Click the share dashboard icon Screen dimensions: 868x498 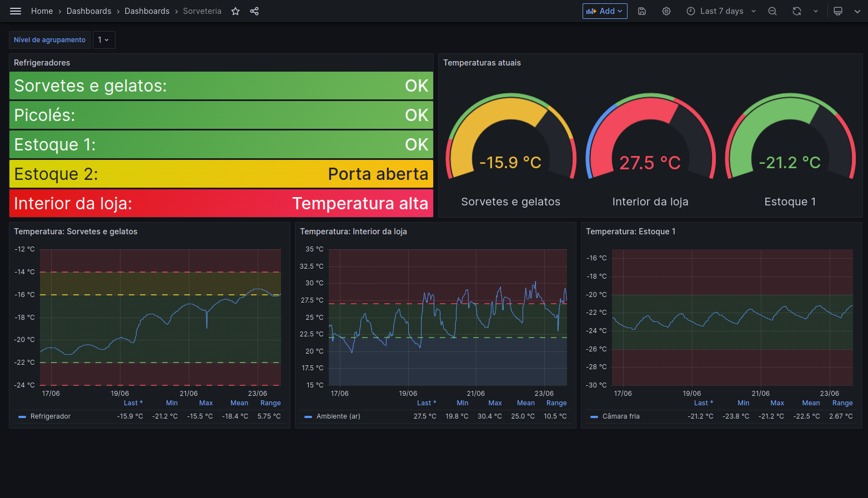click(x=254, y=11)
